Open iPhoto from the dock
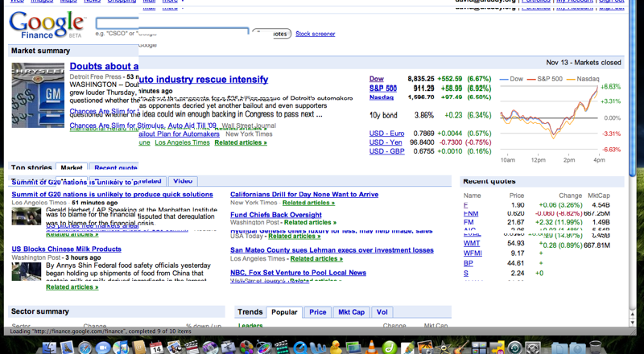The image size is (644, 354). (x=426, y=348)
